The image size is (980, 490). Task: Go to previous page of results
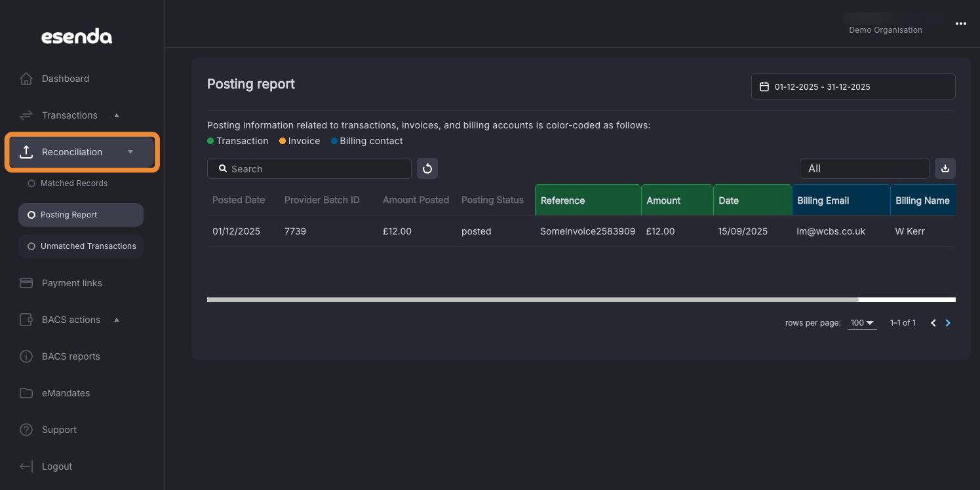tap(933, 323)
